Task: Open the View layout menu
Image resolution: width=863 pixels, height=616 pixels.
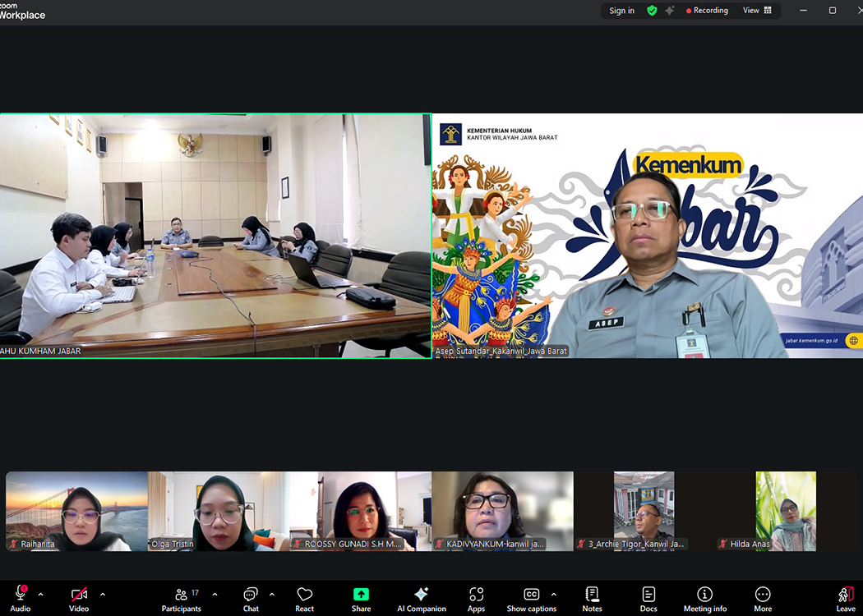Action: click(757, 11)
